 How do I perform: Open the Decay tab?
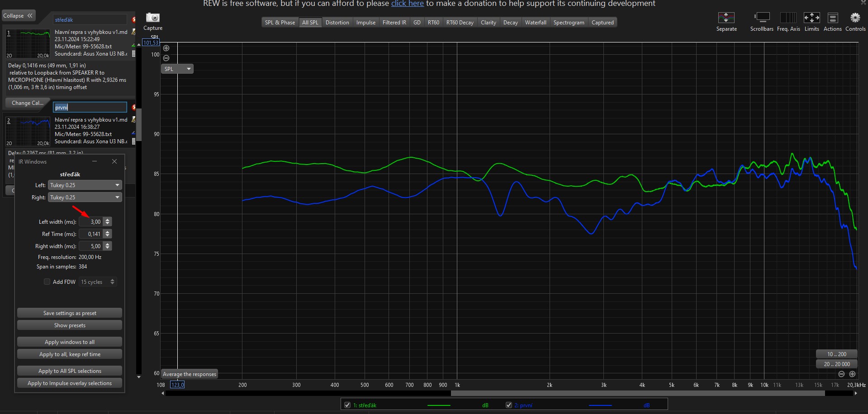pyautogui.click(x=511, y=23)
